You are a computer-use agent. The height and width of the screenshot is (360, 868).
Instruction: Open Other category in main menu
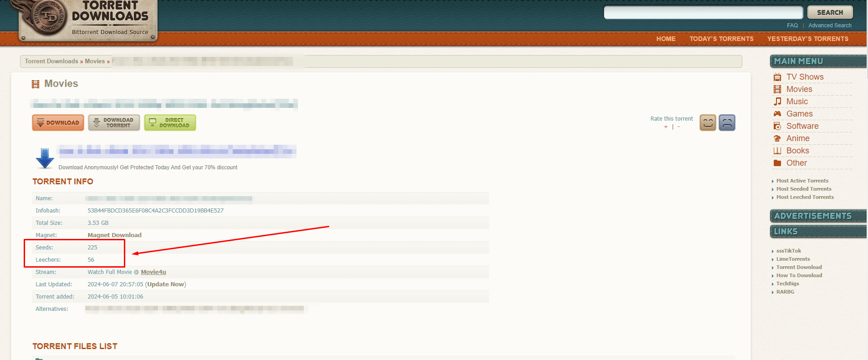coord(797,163)
